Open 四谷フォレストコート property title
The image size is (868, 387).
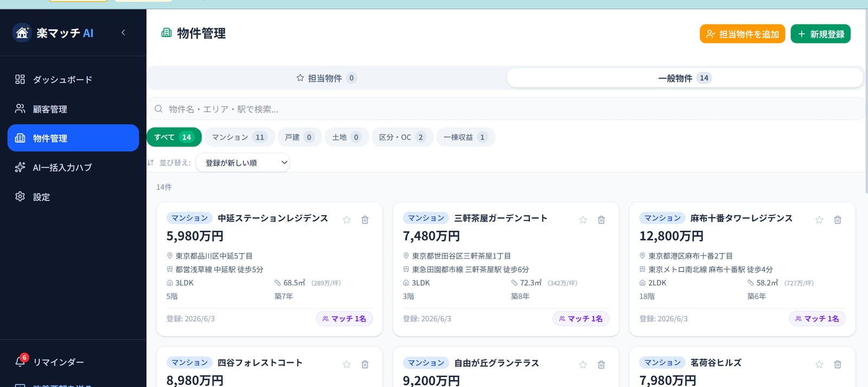[x=260, y=362]
